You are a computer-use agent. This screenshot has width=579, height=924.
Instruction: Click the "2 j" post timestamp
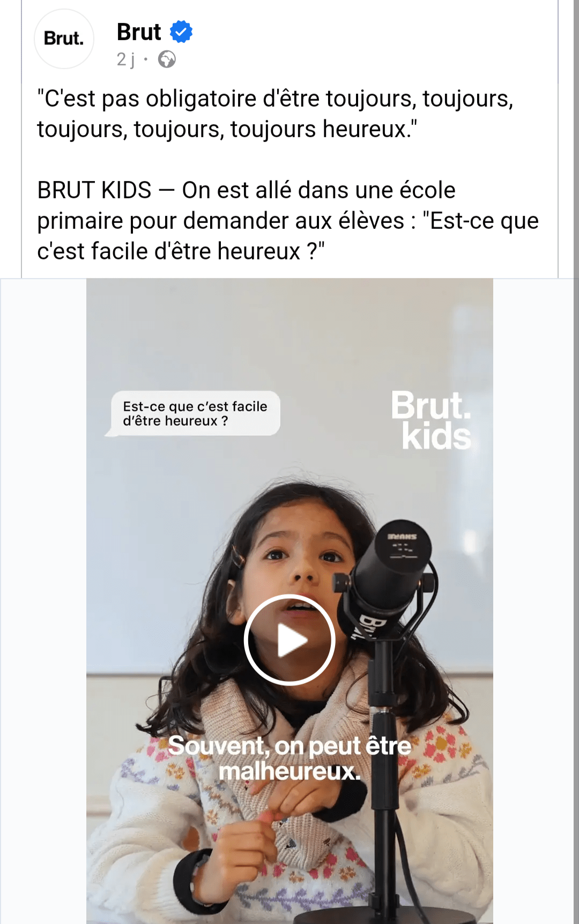click(x=125, y=59)
